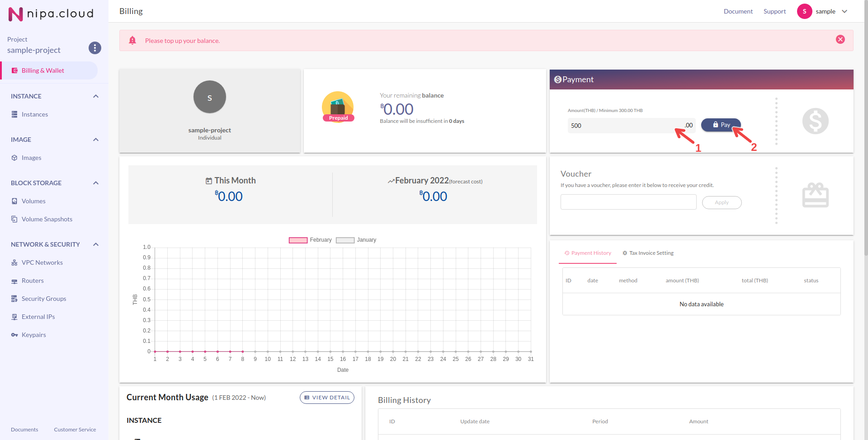
Task: Click VIEW DETAIL for current month usage
Action: [x=327, y=398]
